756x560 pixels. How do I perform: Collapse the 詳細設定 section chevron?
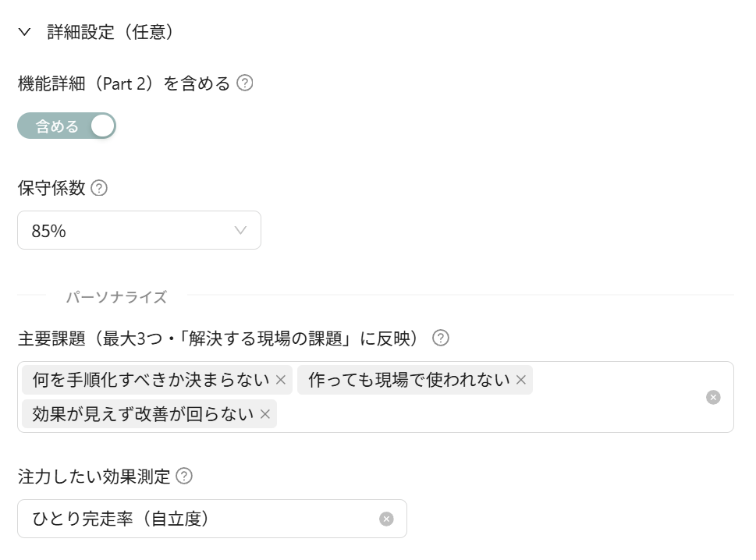point(24,32)
